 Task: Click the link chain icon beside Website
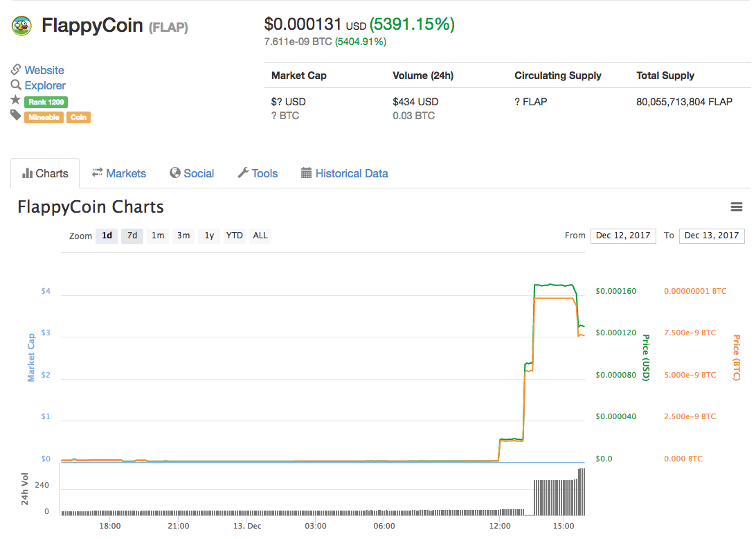click(x=16, y=69)
